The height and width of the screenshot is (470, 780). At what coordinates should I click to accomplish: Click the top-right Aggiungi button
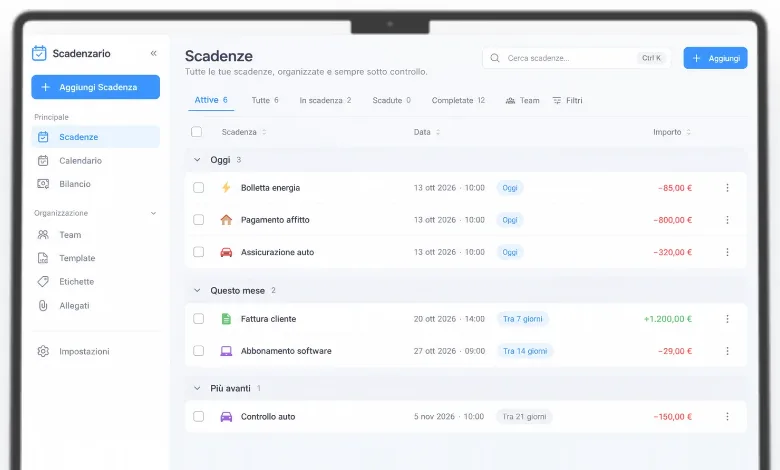tap(715, 58)
